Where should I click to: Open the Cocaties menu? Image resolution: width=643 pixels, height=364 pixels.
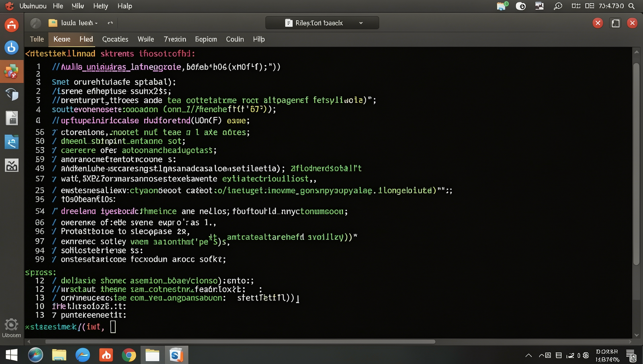(115, 39)
